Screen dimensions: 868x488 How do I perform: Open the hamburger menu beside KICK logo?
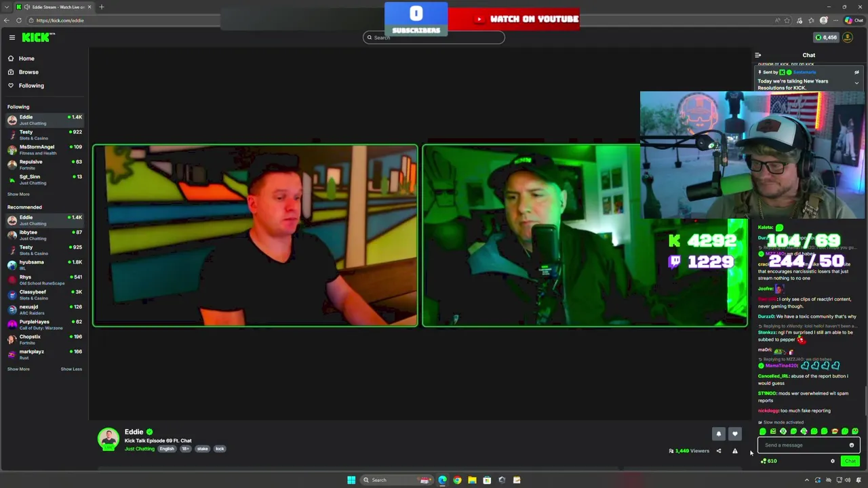coord(12,38)
